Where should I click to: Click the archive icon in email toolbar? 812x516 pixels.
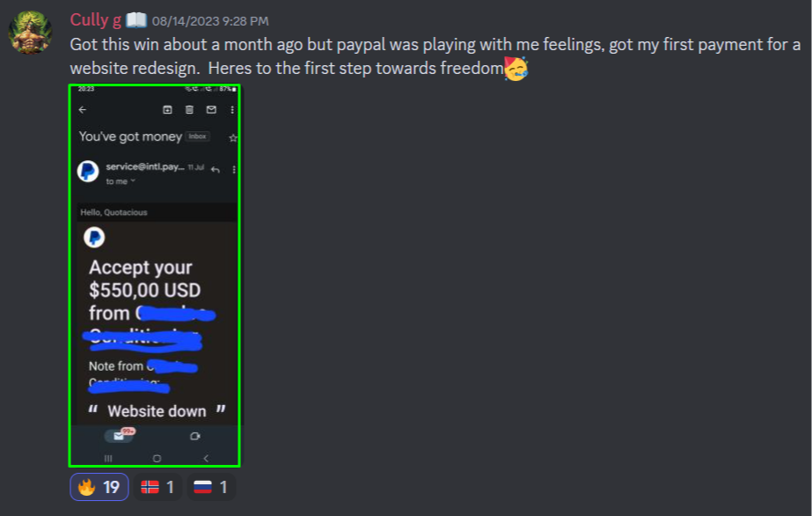167,110
